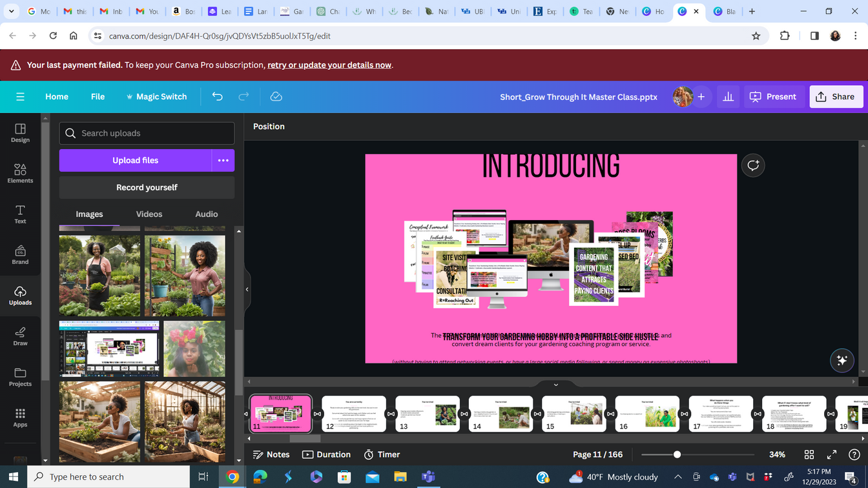Rename the design title Short_Grow Through It
This screenshot has width=868, height=488.
(579, 97)
